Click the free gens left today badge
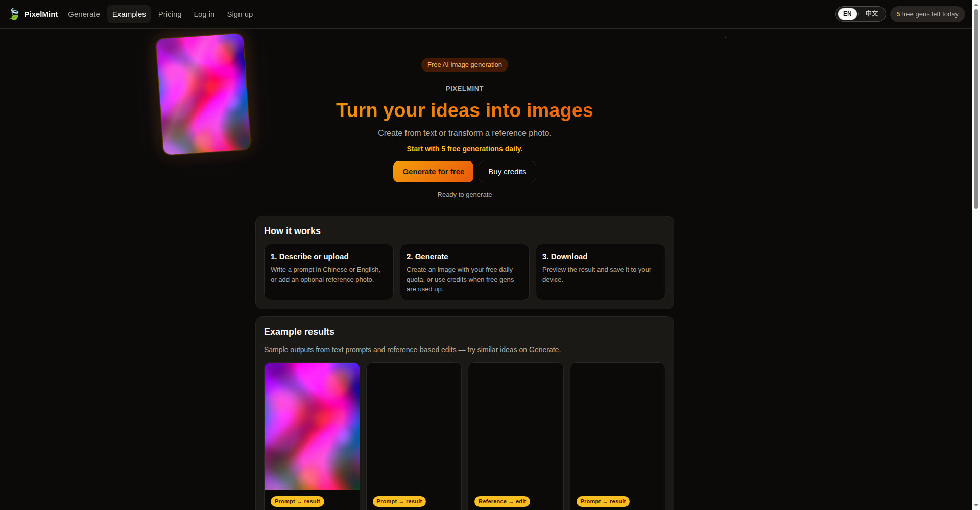The image size is (980, 510). point(927,14)
